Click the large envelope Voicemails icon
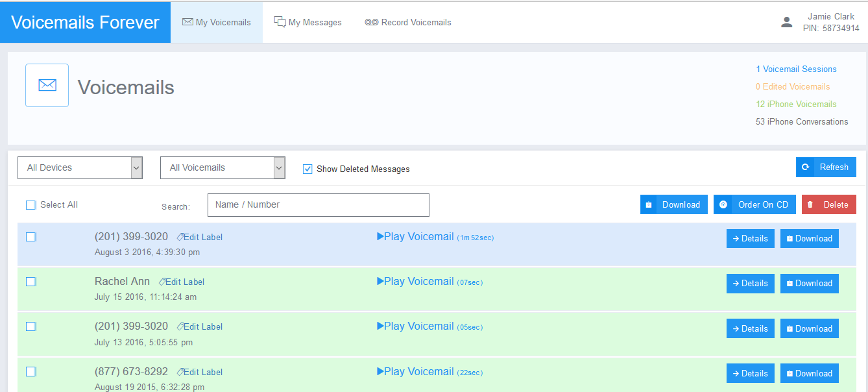Screen dimensions: 868x392 point(47,85)
